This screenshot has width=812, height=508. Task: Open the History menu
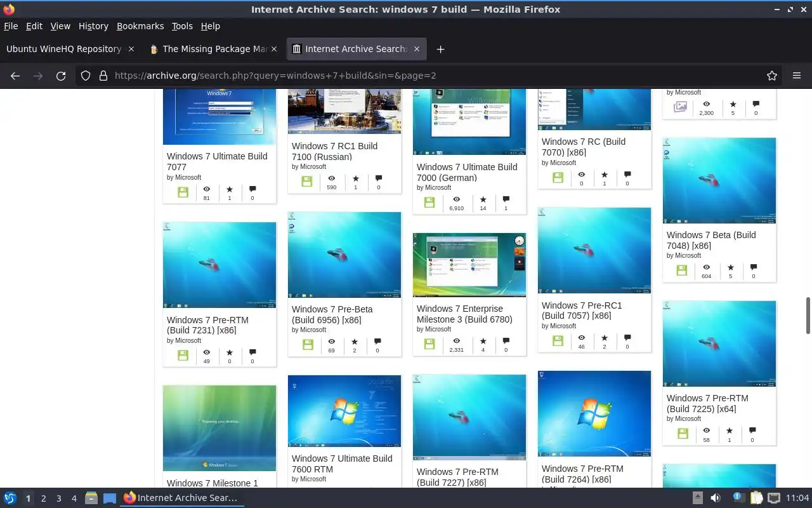pos(93,26)
